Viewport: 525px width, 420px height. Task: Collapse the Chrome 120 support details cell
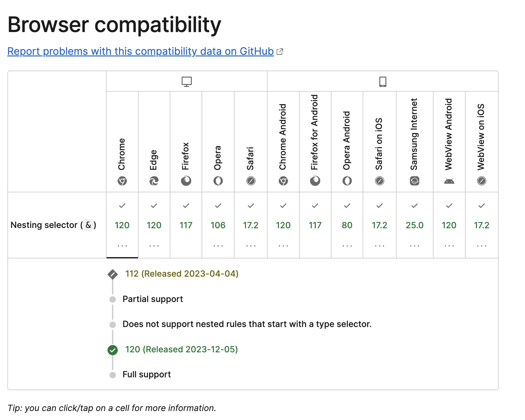click(x=122, y=225)
